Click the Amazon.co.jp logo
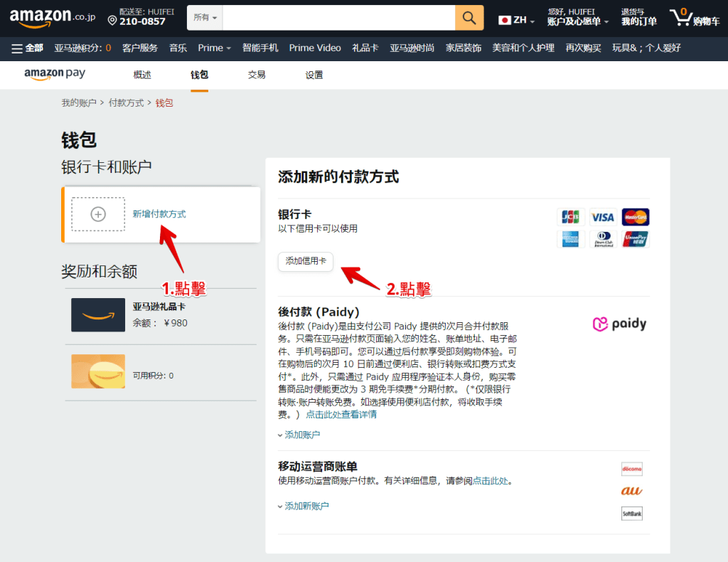Screen dimensions: 728x562 [x=53, y=18]
